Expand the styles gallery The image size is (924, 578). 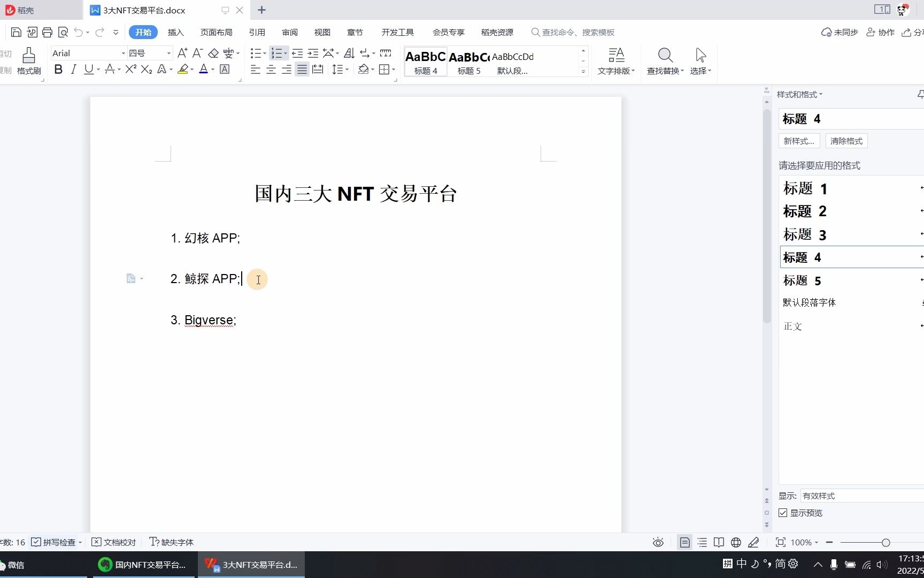[583, 72]
